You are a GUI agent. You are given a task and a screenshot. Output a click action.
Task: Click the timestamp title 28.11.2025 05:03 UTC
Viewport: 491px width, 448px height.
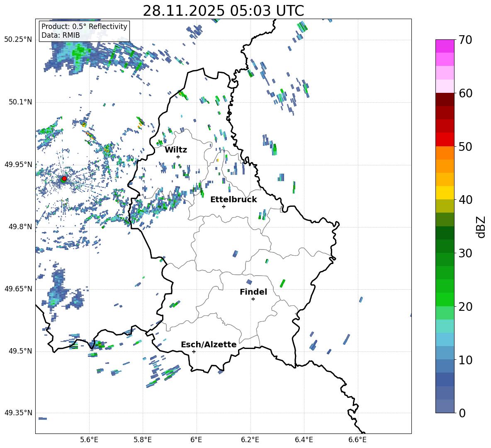point(223,11)
